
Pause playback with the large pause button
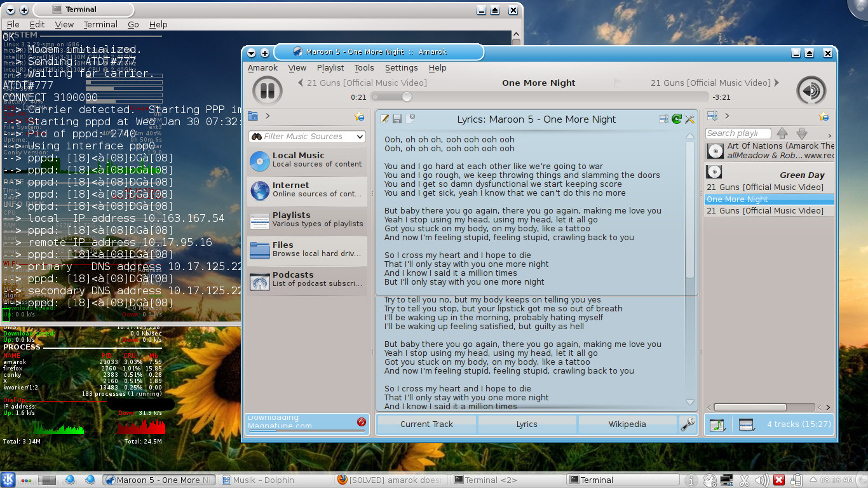268,90
